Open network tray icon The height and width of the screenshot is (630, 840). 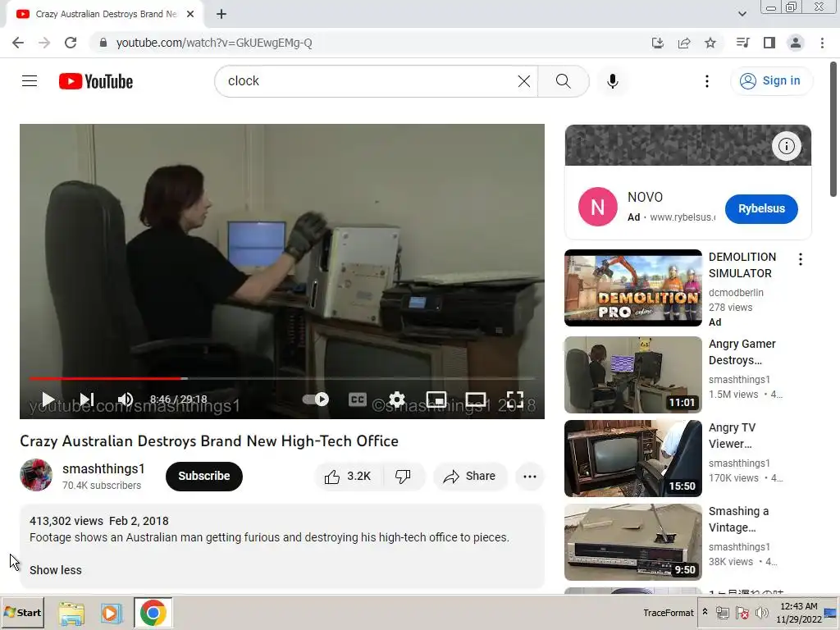tap(723, 613)
